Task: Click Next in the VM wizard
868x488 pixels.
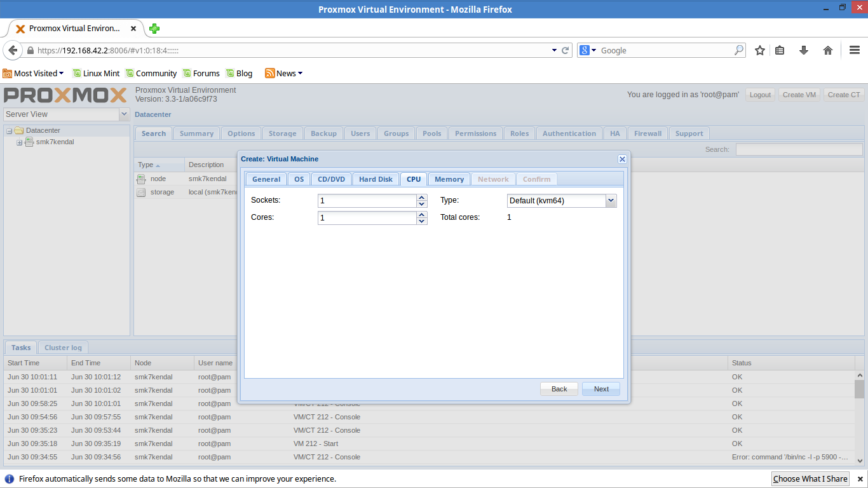Action: click(601, 389)
